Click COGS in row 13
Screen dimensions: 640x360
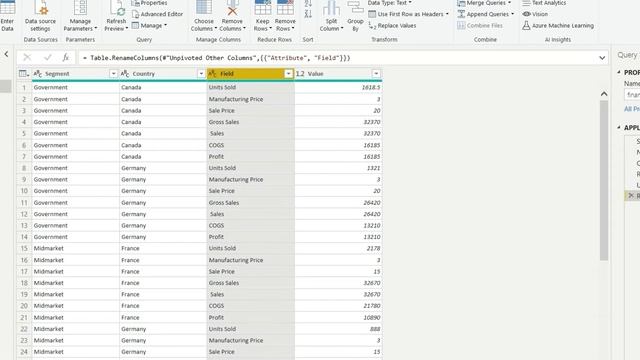point(216,225)
